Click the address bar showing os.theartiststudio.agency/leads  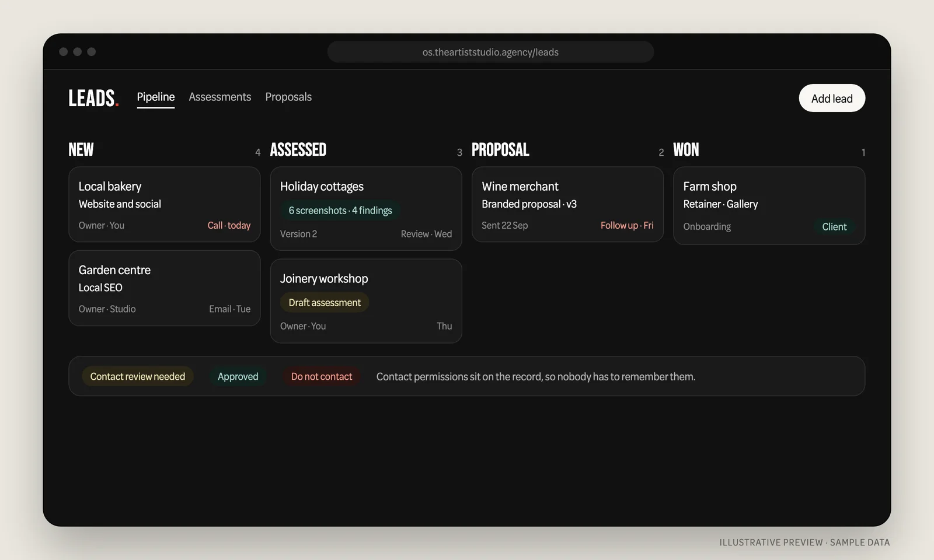pyautogui.click(x=490, y=52)
